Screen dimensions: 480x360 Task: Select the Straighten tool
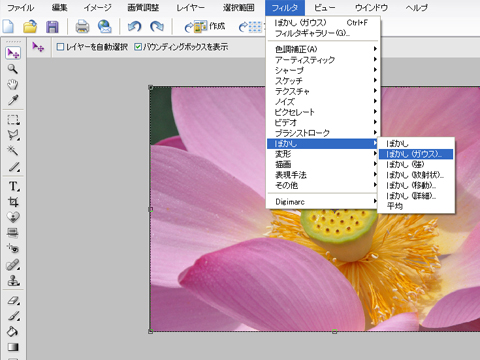13,232
